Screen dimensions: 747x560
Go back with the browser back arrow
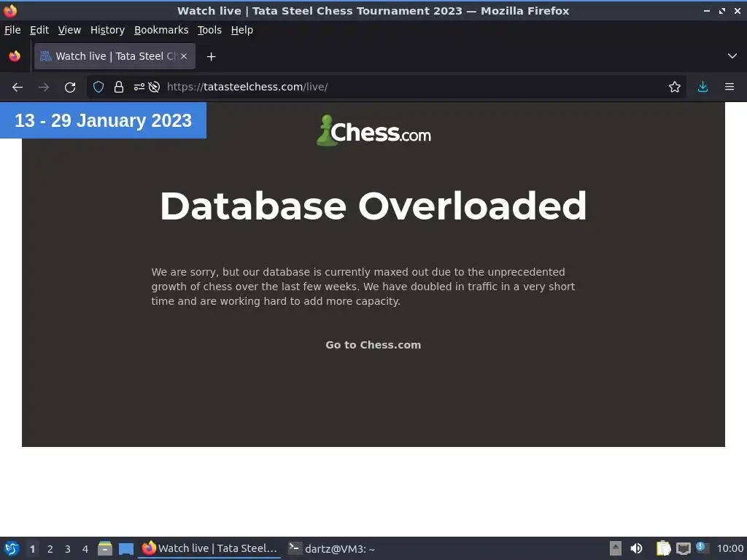[x=18, y=87]
